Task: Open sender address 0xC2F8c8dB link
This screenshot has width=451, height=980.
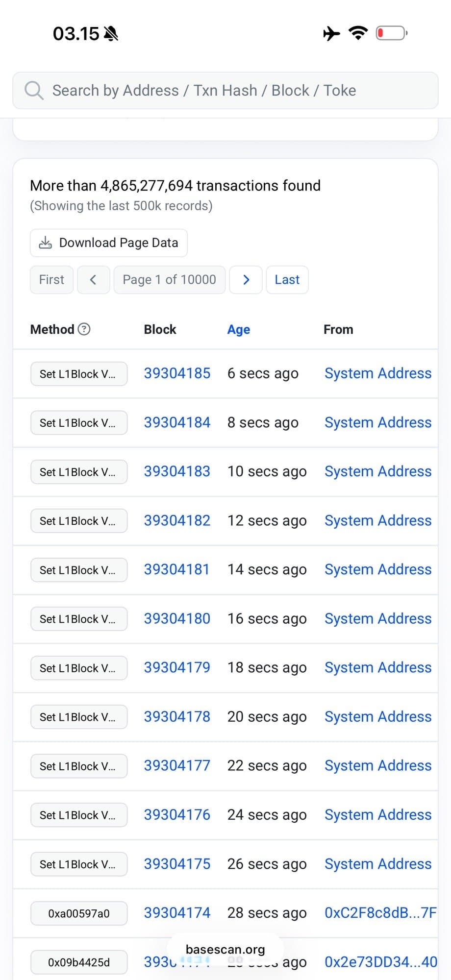Action: [x=380, y=913]
